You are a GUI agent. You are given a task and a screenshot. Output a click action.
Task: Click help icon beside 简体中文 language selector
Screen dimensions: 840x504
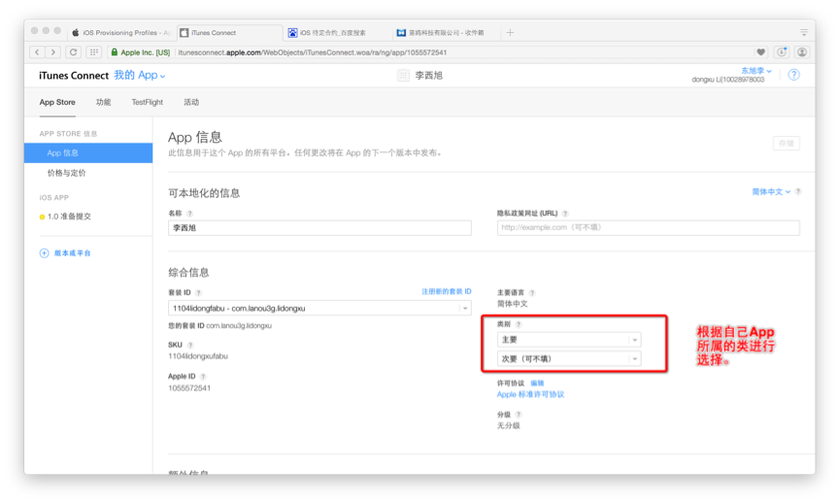coord(797,191)
